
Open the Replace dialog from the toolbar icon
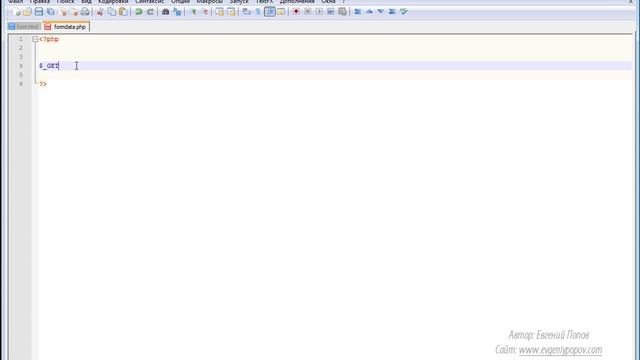(x=177, y=12)
